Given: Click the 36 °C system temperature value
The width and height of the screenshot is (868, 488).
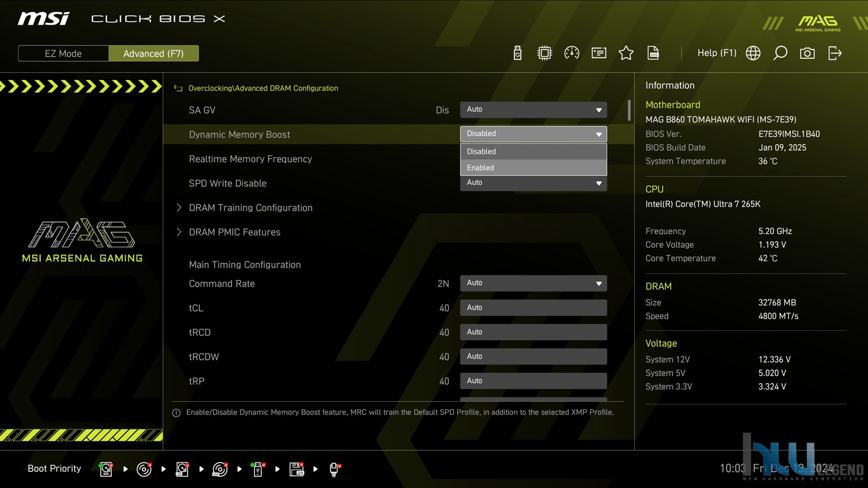Looking at the screenshot, I should (768, 161).
